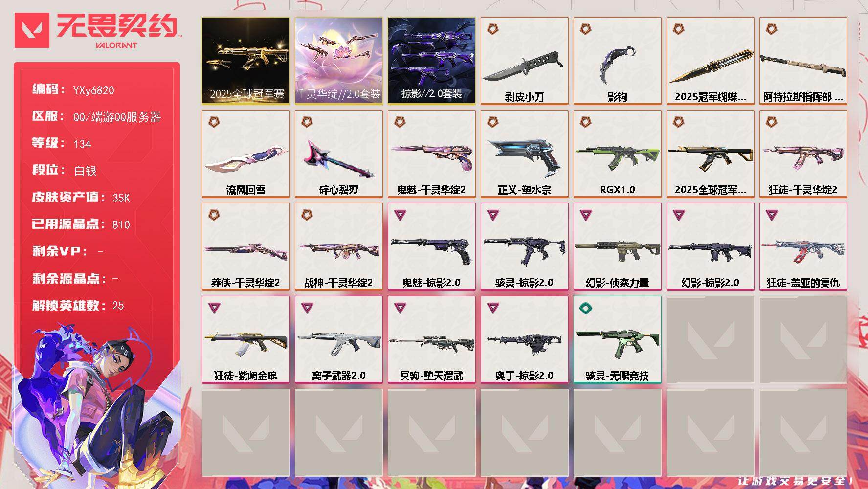This screenshot has height=489, width=868.
Task: Click the Valorant logo icon
Action: pos(32,30)
